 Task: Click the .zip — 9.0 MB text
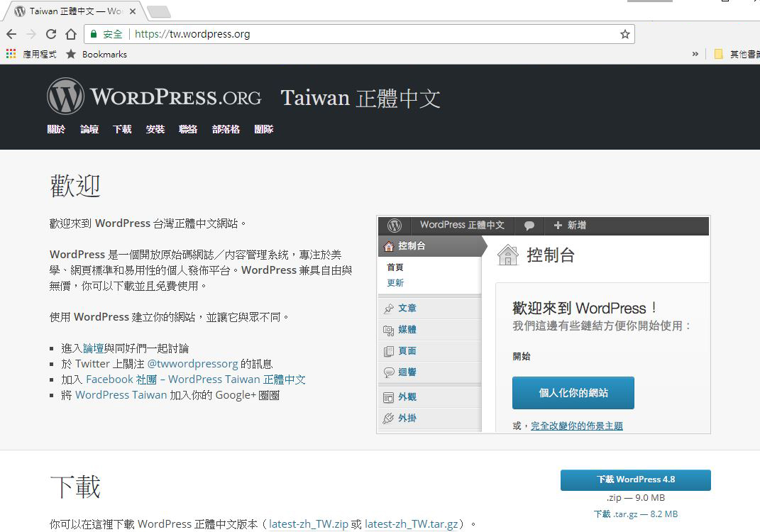[635, 498]
